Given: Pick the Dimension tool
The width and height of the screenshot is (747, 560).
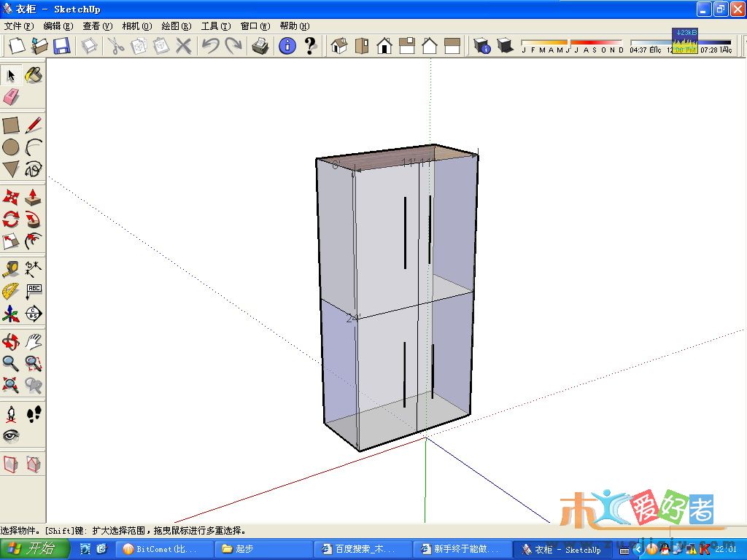Looking at the screenshot, I should coord(34,269).
